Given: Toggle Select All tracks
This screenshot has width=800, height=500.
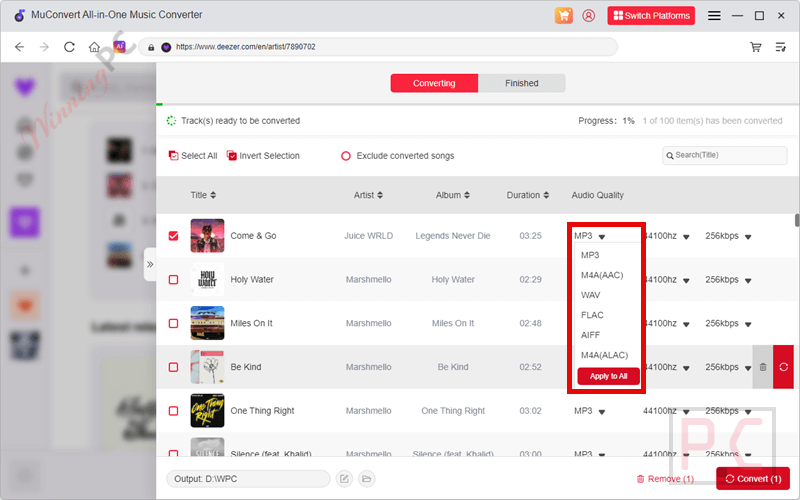Looking at the screenshot, I should (x=193, y=156).
